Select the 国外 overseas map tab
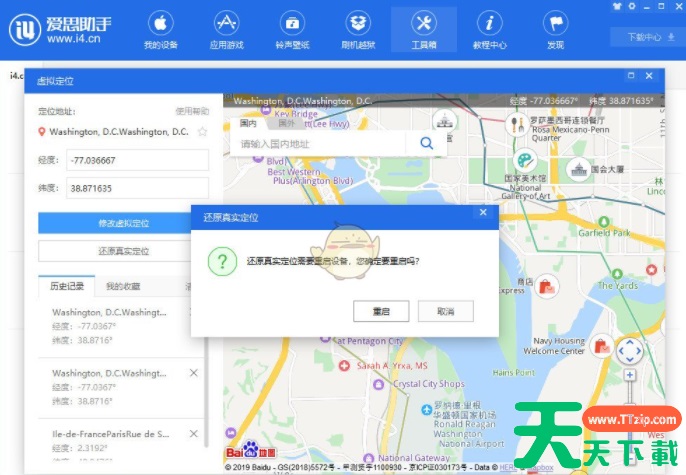Image resolution: width=686 pixels, height=475 pixels. pyautogui.click(x=287, y=123)
